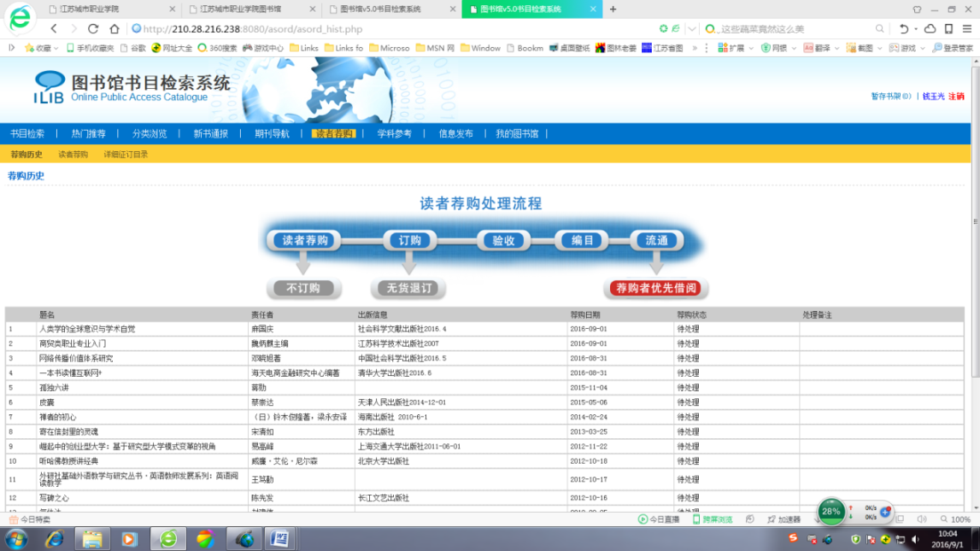The image size is (980, 551).
Task: Go to browser home page icon
Action: pos(114,29)
